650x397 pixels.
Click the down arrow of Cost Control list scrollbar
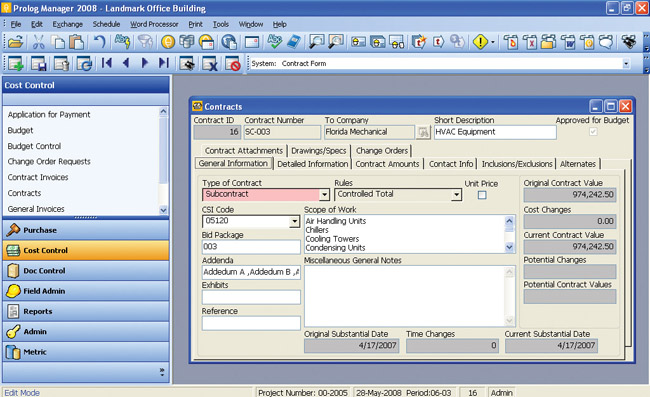coord(163,210)
